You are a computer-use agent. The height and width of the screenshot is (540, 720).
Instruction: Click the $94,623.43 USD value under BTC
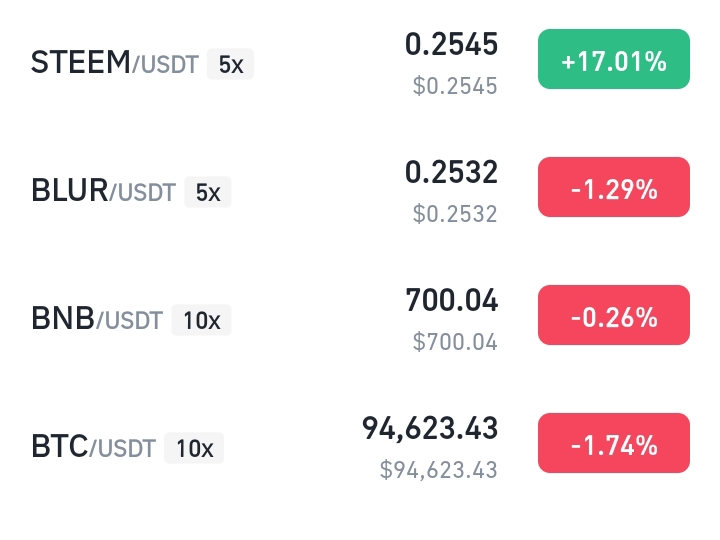(438, 469)
